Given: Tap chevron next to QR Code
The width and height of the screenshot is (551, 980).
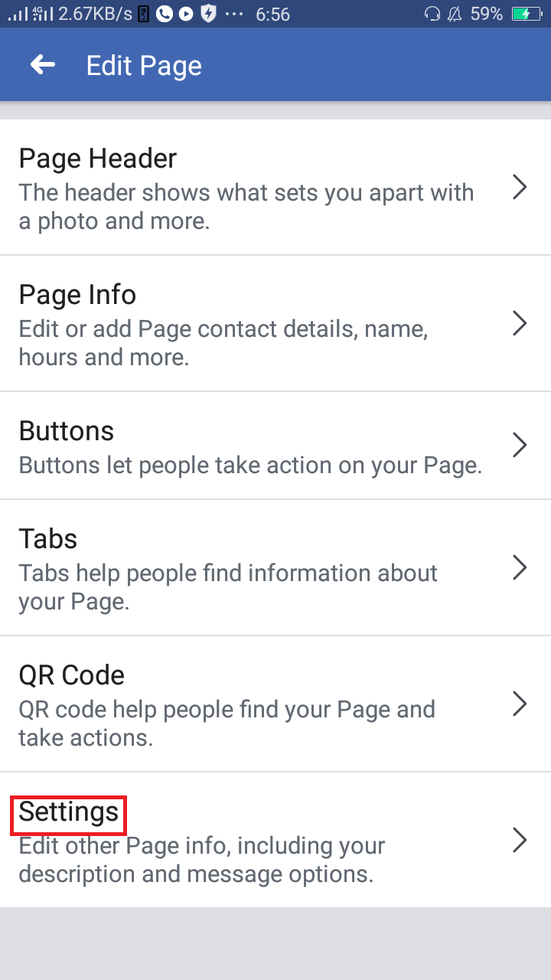Looking at the screenshot, I should [x=520, y=704].
